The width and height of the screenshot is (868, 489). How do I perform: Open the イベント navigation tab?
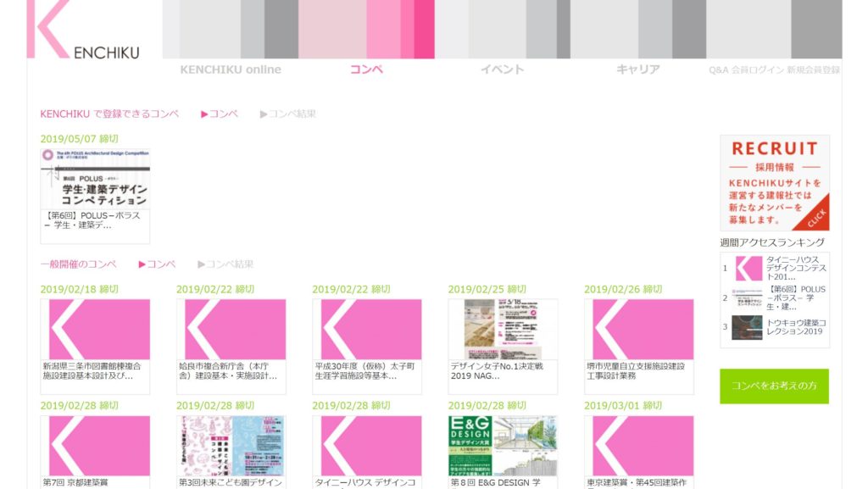(x=502, y=69)
